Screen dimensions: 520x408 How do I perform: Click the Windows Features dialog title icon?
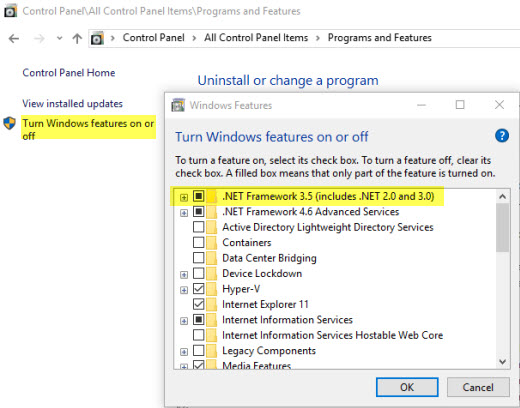[178, 105]
